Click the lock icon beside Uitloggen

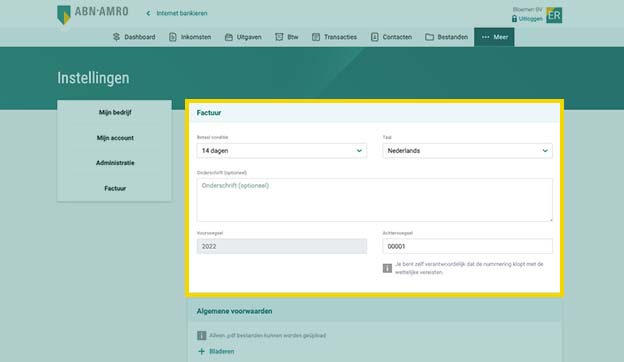tap(514, 19)
